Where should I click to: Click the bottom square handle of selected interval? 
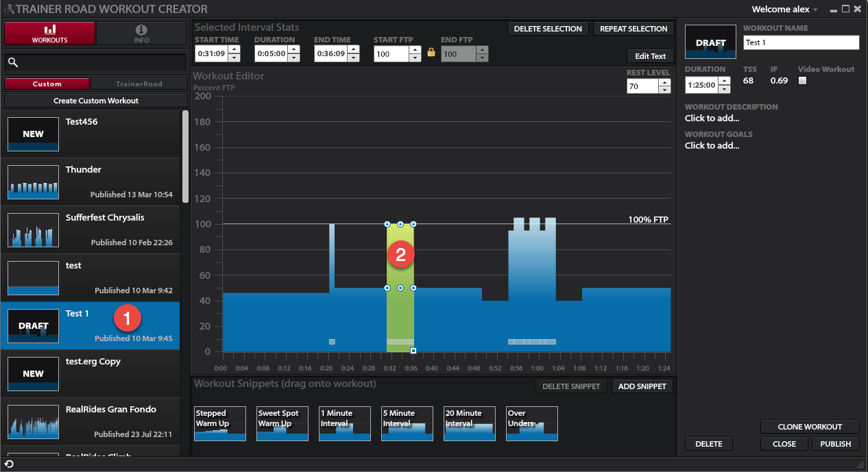pyautogui.click(x=413, y=351)
